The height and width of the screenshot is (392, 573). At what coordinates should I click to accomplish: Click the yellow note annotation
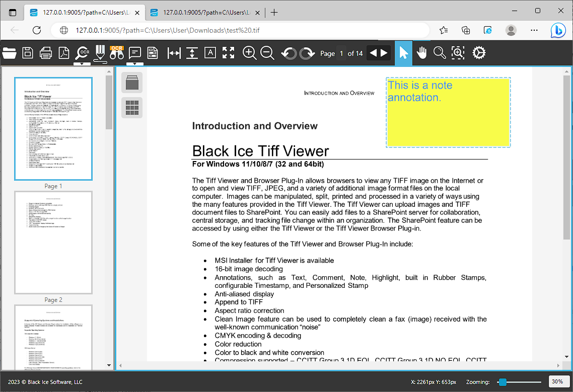[448, 113]
